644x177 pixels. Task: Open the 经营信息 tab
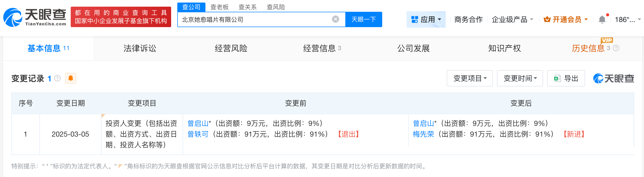coord(320,48)
